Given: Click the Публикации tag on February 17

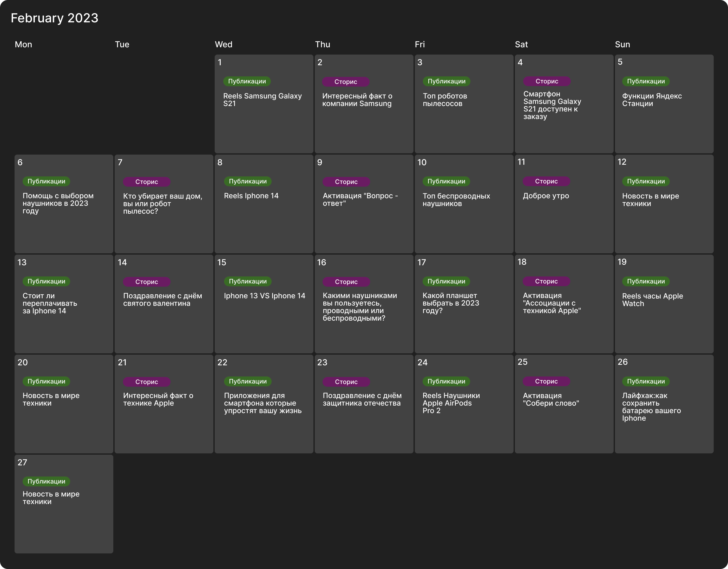Looking at the screenshot, I should point(446,281).
